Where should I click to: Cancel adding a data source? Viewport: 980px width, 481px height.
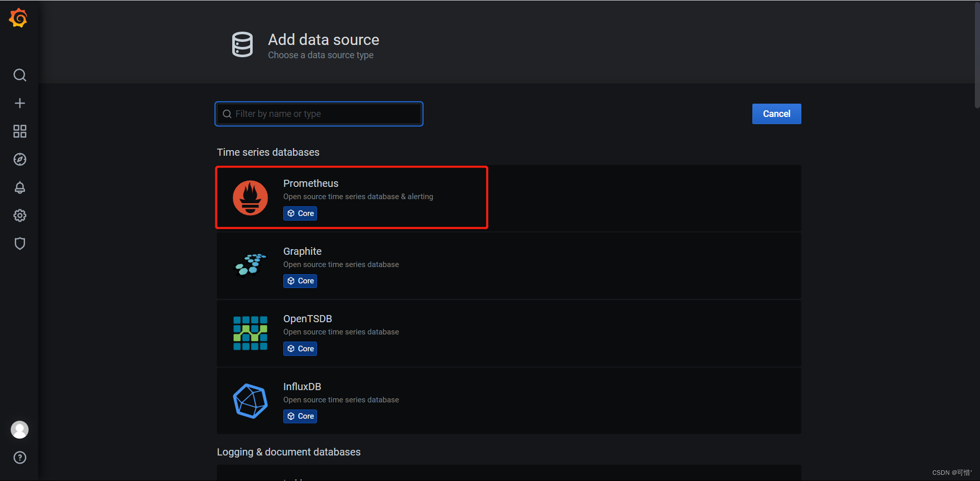pyautogui.click(x=776, y=114)
